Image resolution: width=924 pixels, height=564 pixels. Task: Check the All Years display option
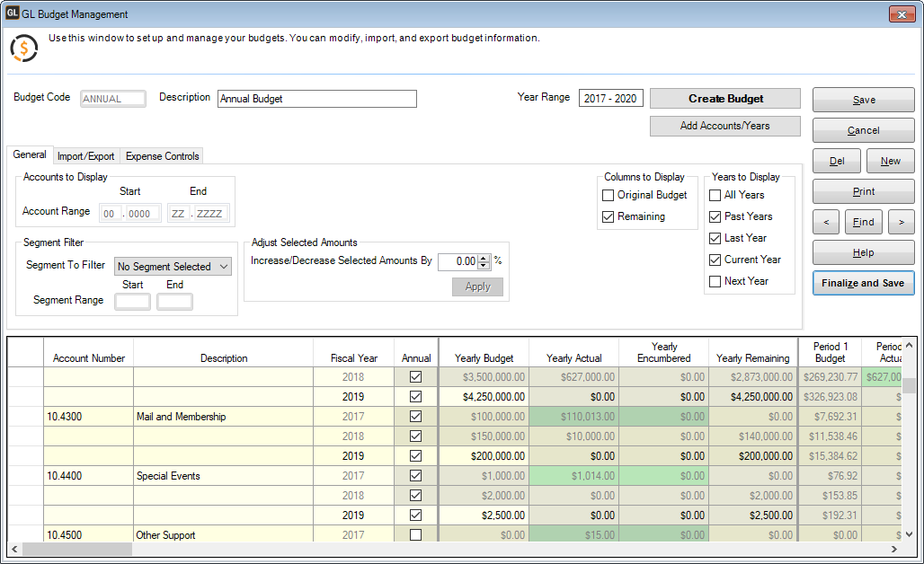pyautogui.click(x=715, y=195)
